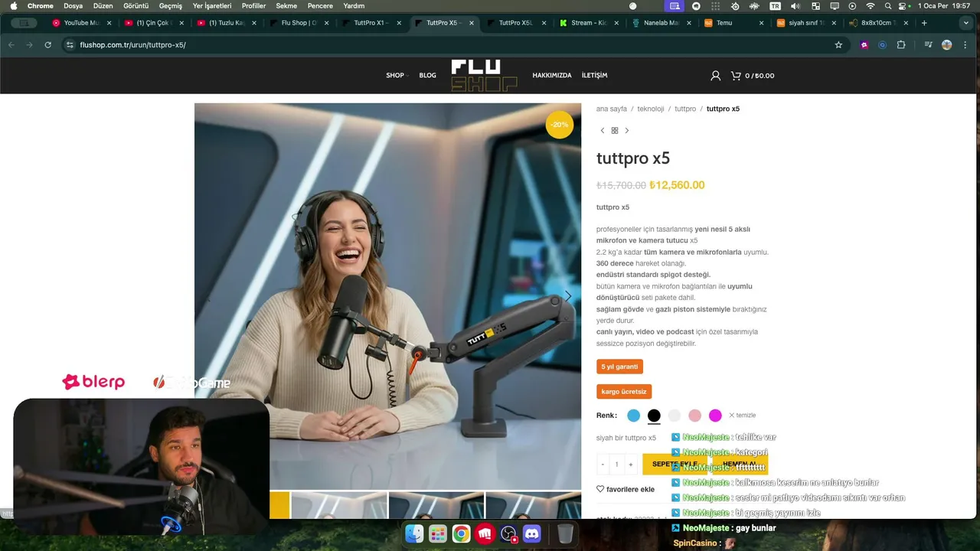This screenshot has width=980, height=551.
Task: Open teknoloji breadcrumb link
Action: pyautogui.click(x=651, y=109)
